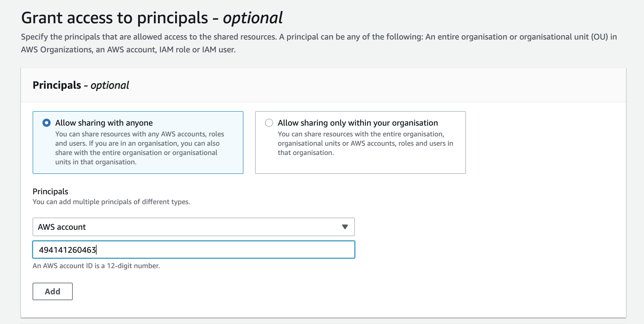The height and width of the screenshot is (324, 644).
Task: Select the "Allow sharing with anyone" radio button
Action: [x=47, y=123]
